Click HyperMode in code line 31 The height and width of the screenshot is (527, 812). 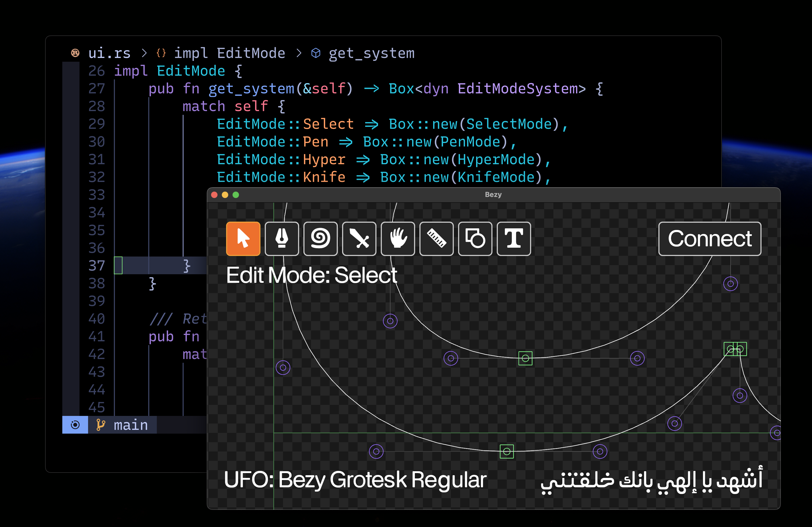pos(496,160)
